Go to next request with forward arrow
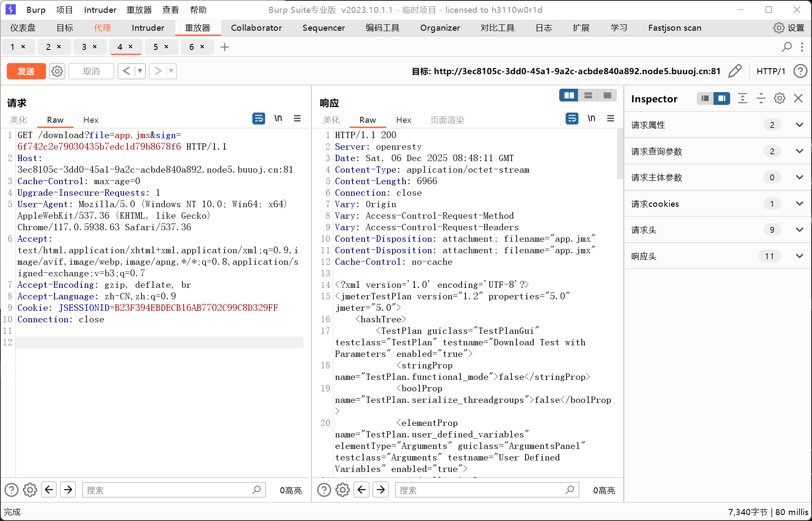 [158, 71]
